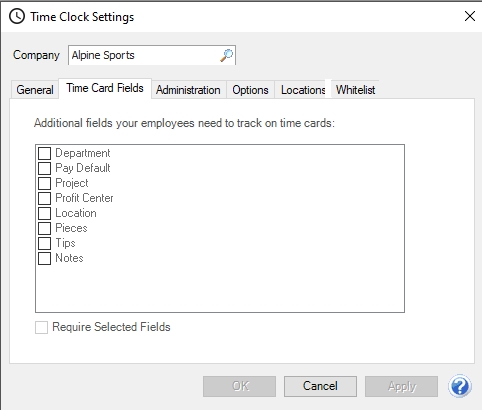The height and width of the screenshot is (410, 482).
Task: Open help with the blue question mark icon
Action: pyautogui.click(x=460, y=386)
